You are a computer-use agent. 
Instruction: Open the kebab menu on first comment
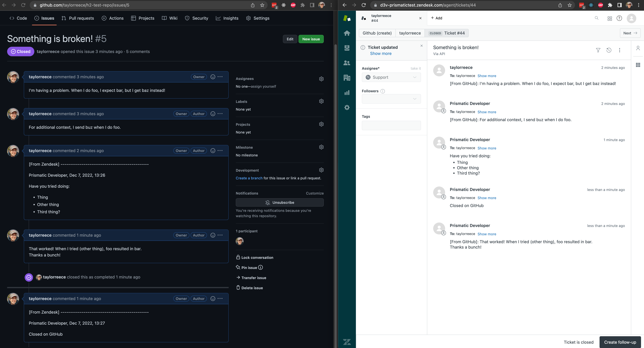pyautogui.click(x=220, y=77)
